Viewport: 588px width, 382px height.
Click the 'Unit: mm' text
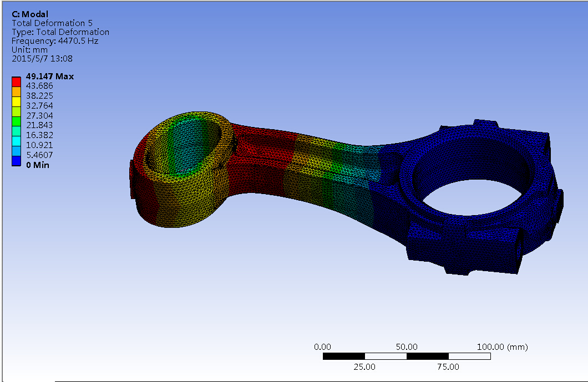[x=29, y=50]
